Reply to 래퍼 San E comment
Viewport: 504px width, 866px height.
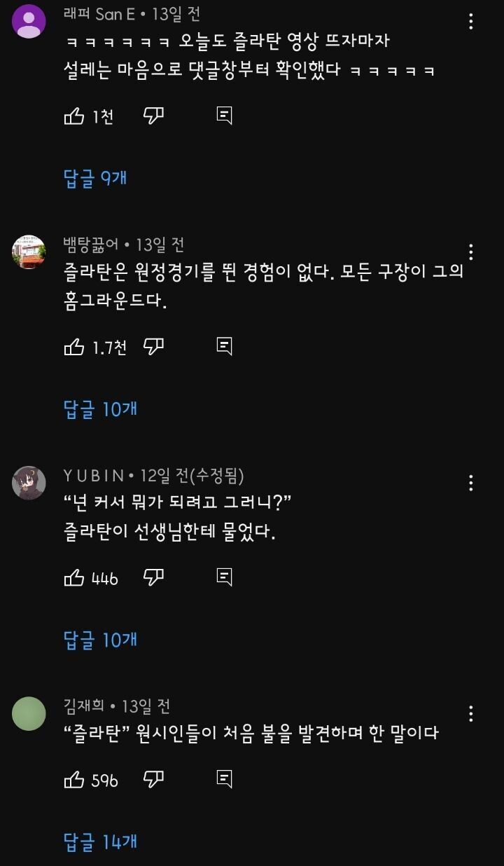click(224, 116)
